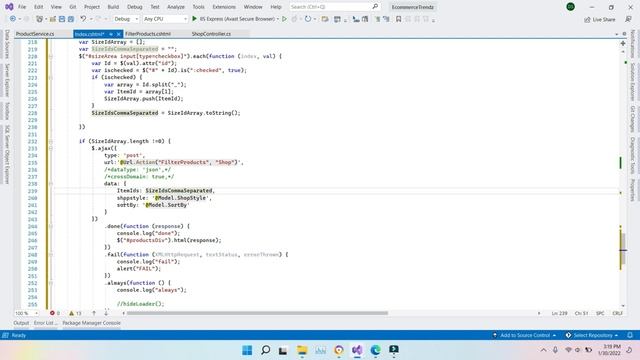Click the navigate backward icon

13,19
